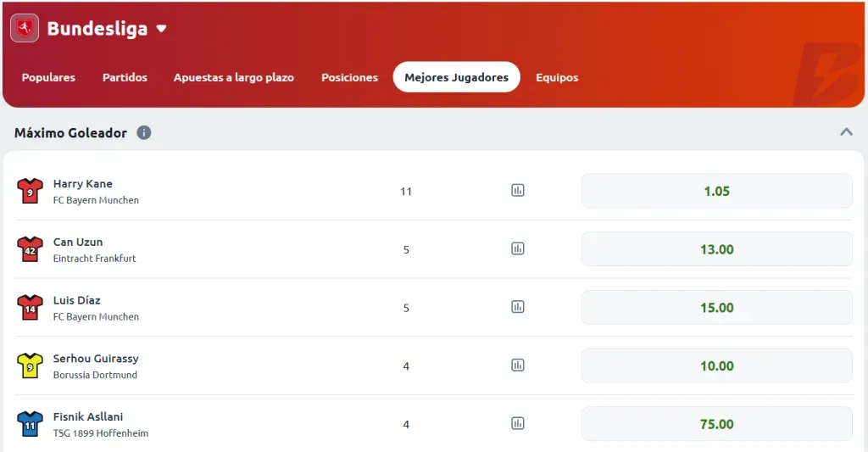Open the Partidos tab
The height and width of the screenshot is (452, 868).
125,77
